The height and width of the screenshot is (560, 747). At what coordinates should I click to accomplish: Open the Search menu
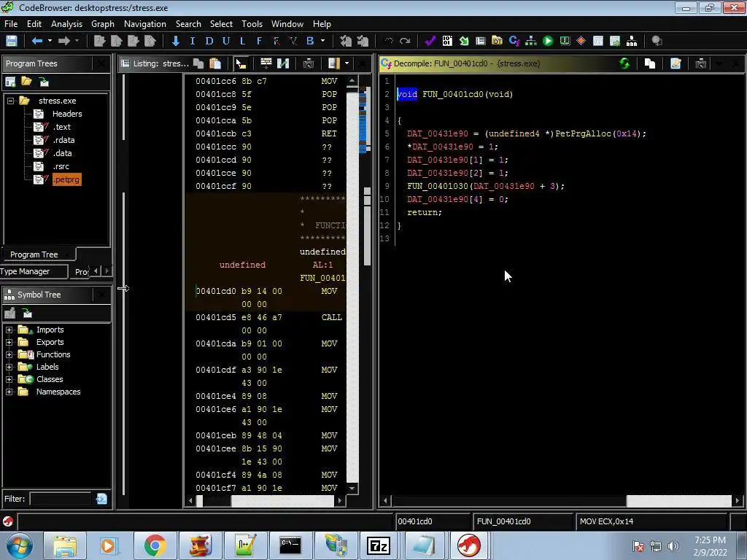[188, 24]
